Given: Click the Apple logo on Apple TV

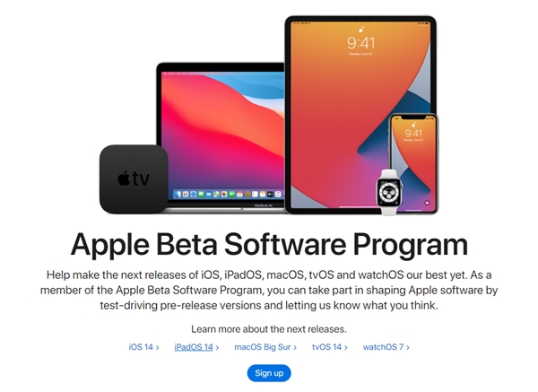Looking at the screenshot, I should [124, 179].
